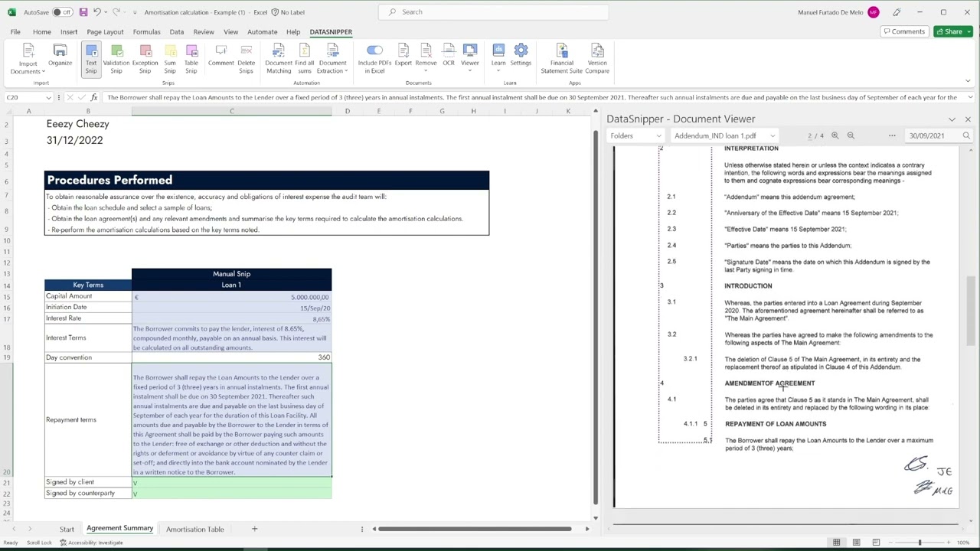Switch to the View tab
This screenshot has width=980, height=551.
coord(230,31)
